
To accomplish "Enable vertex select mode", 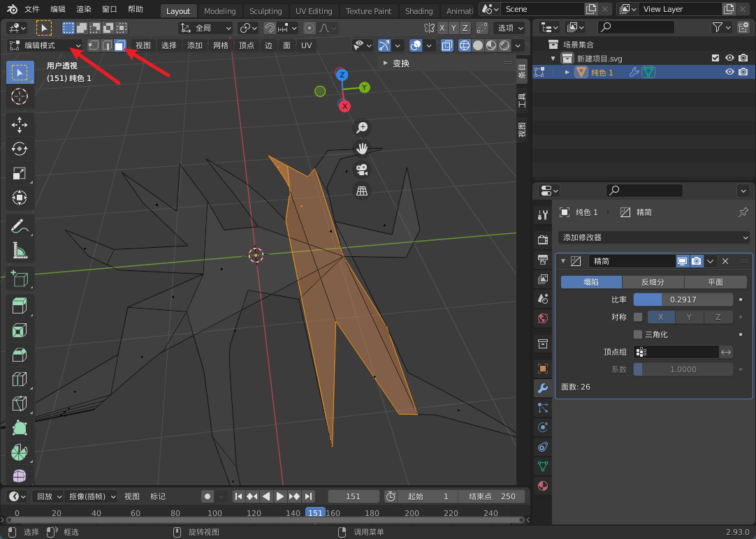I will 94,45.
